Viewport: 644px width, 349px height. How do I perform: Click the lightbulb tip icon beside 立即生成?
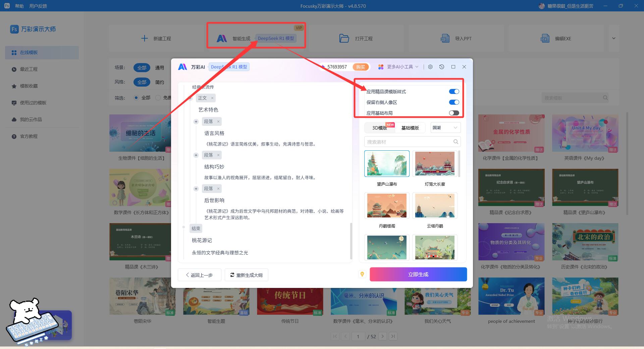[362, 274]
